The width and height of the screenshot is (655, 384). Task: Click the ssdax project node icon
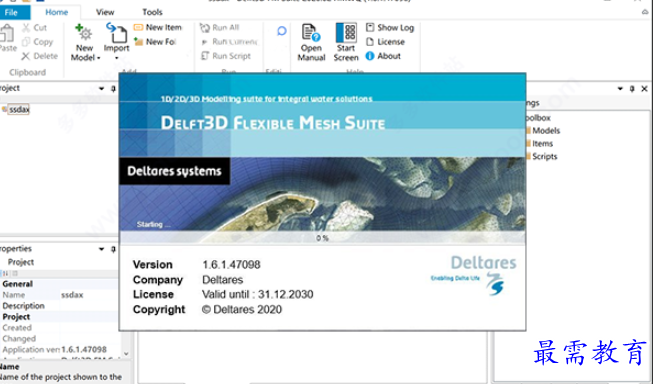click(x=5, y=109)
